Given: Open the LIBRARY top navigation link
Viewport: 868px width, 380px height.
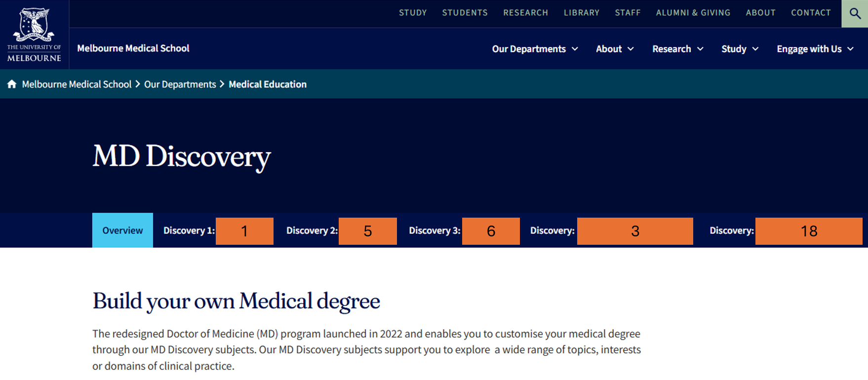Looking at the screenshot, I should [581, 13].
